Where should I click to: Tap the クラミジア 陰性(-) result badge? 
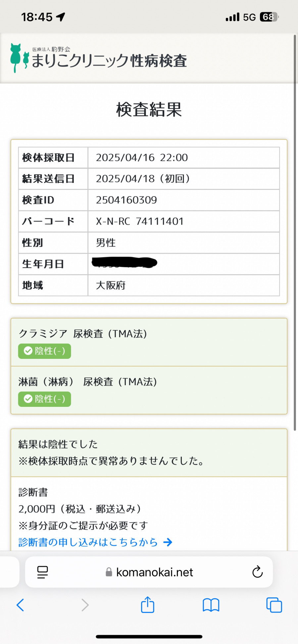(x=45, y=351)
